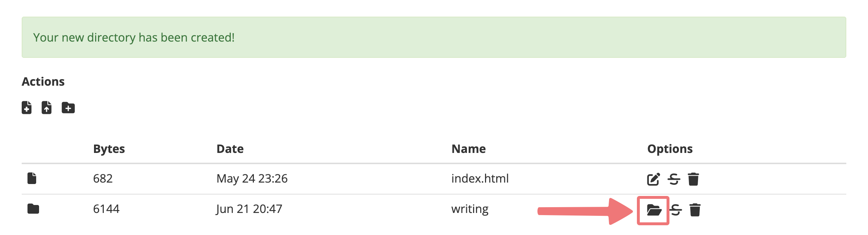Edit index.html using the pencil icon

654,179
